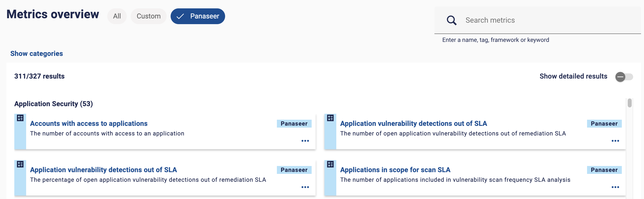This screenshot has height=199, width=644.
Task: Click checkmark icon in Panaseer filter chip
Action: (180, 16)
